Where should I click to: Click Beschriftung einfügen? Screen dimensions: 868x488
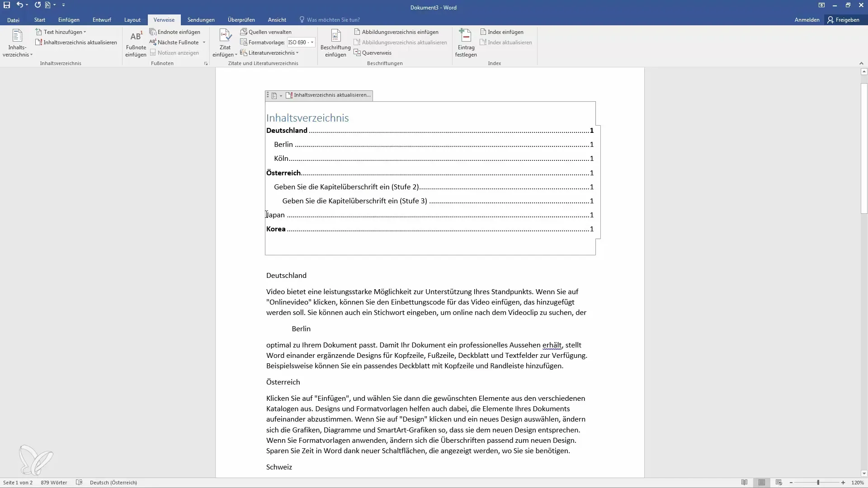335,44
